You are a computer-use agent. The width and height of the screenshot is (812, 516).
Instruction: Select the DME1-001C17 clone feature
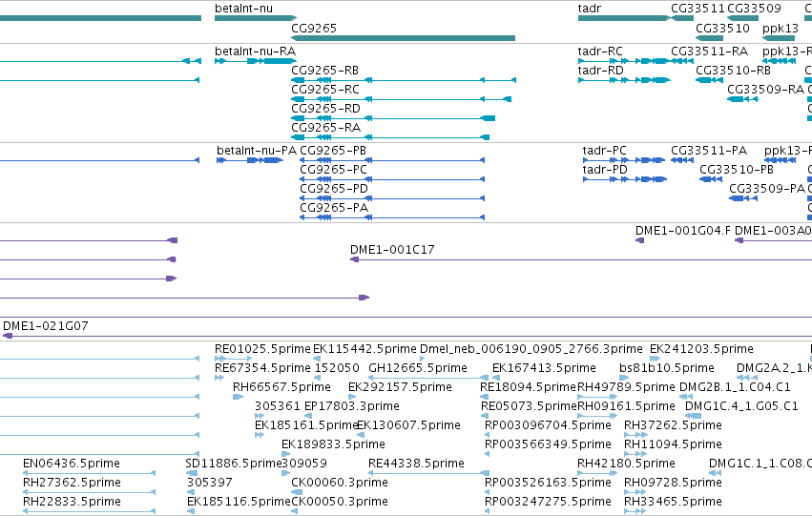coord(581,259)
